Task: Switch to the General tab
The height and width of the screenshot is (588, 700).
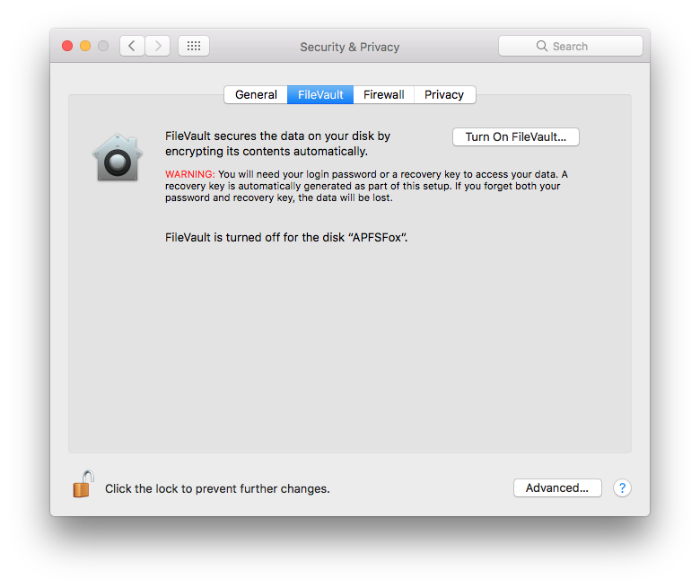Action: point(256,94)
